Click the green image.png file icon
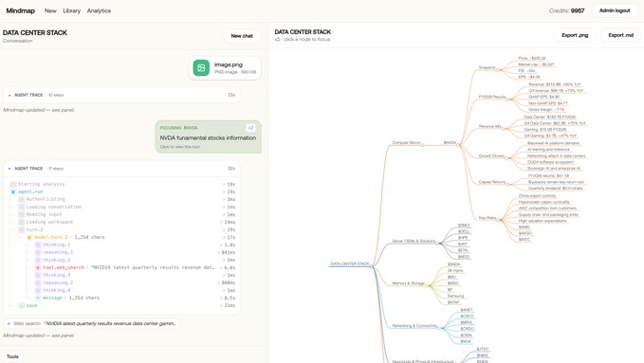 (x=201, y=67)
